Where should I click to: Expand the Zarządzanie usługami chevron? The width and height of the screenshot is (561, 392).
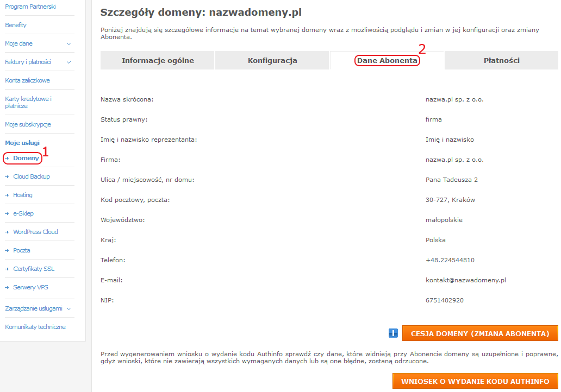68,309
